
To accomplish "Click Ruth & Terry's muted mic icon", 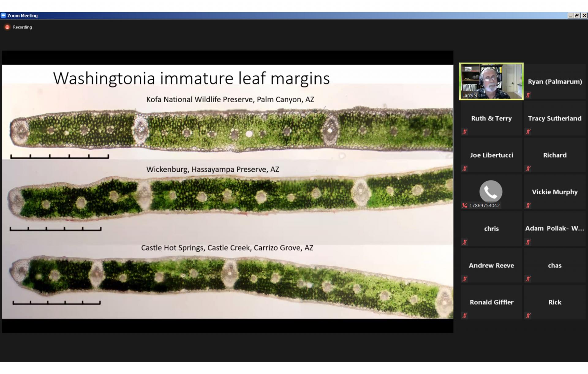I will (x=465, y=132).
